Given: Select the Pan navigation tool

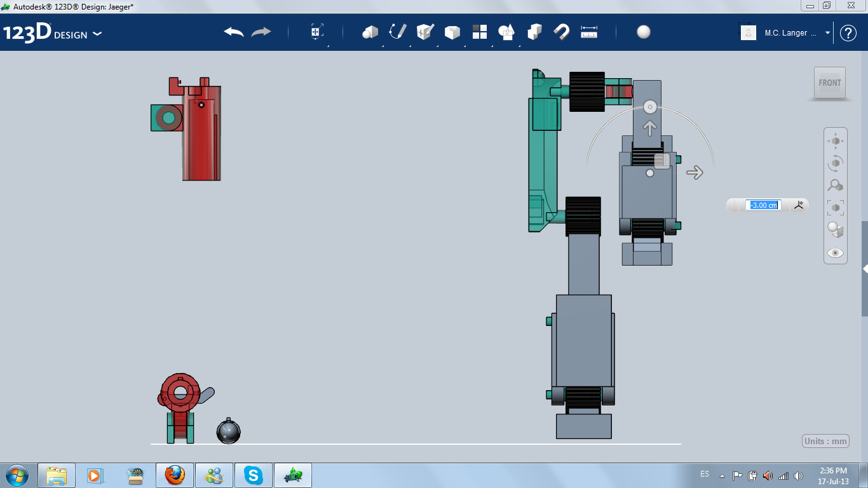Looking at the screenshot, I should point(836,140).
